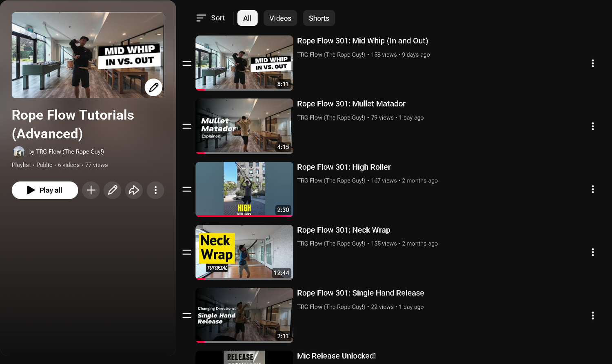Viewport: 612px width, 364px height.
Task: Open action menu for Mullet Matador video
Action: click(592, 127)
